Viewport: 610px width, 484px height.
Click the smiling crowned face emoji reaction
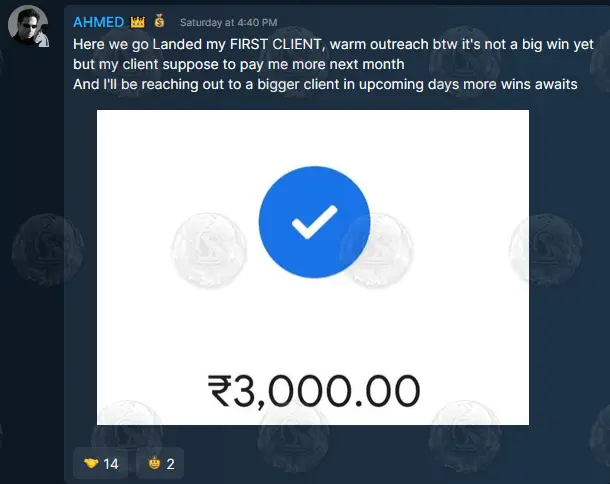154,463
